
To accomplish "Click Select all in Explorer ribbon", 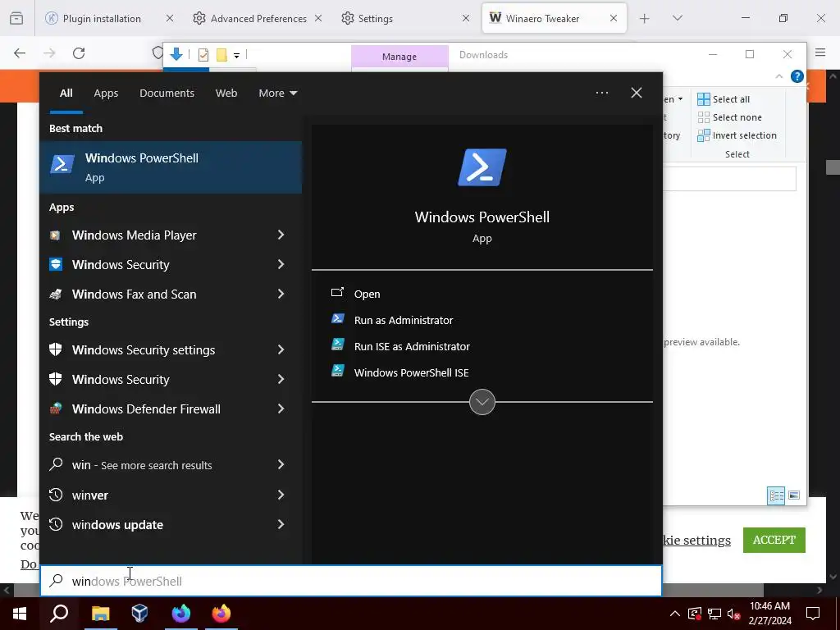I will (x=724, y=99).
